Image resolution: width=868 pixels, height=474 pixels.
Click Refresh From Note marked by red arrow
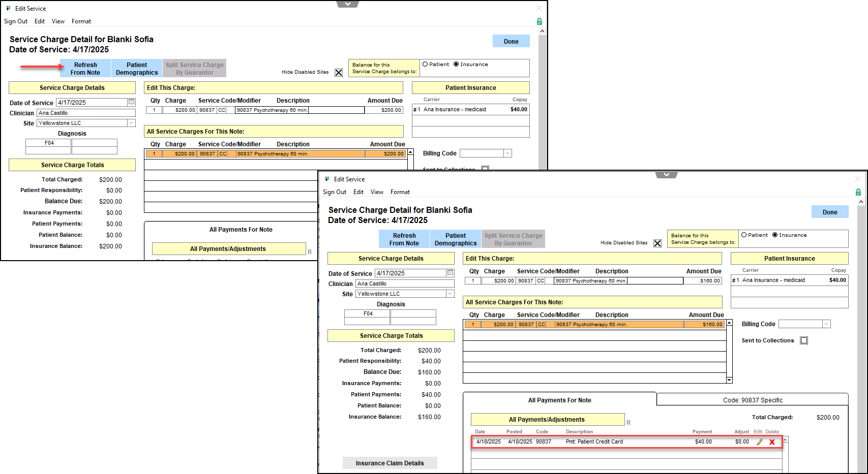(85, 69)
